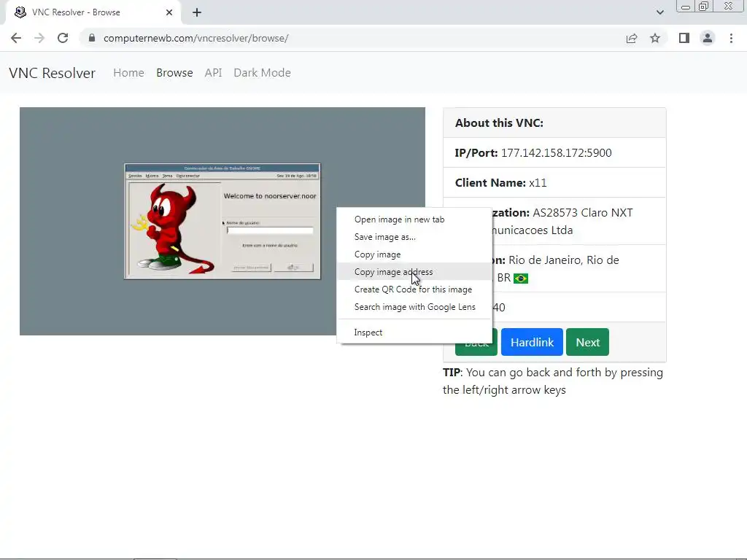The height and width of the screenshot is (560, 747).
Task: Reload the page with the refresh icon
Action: (63, 38)
